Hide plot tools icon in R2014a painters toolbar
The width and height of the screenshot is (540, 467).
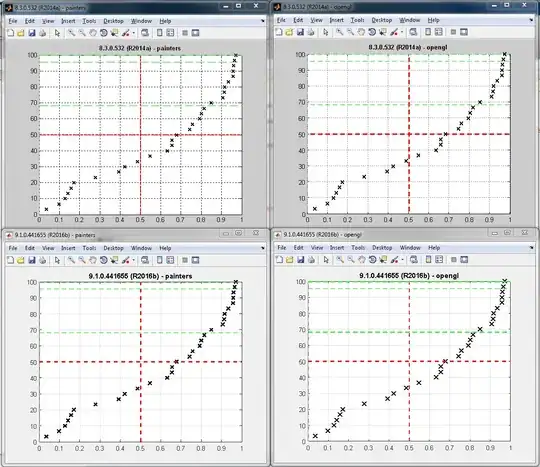(185, 33)
